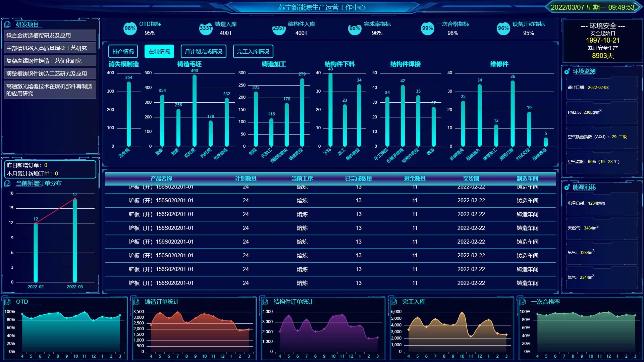Click the 当前工序 column header
The width and height of the screenshot is (644, 362).
point(302,178)
